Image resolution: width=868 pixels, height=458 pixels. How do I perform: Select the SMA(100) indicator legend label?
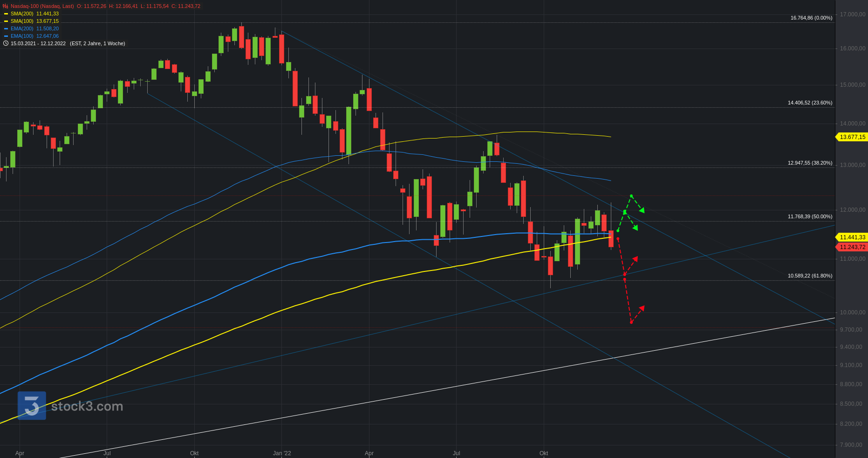22,21
